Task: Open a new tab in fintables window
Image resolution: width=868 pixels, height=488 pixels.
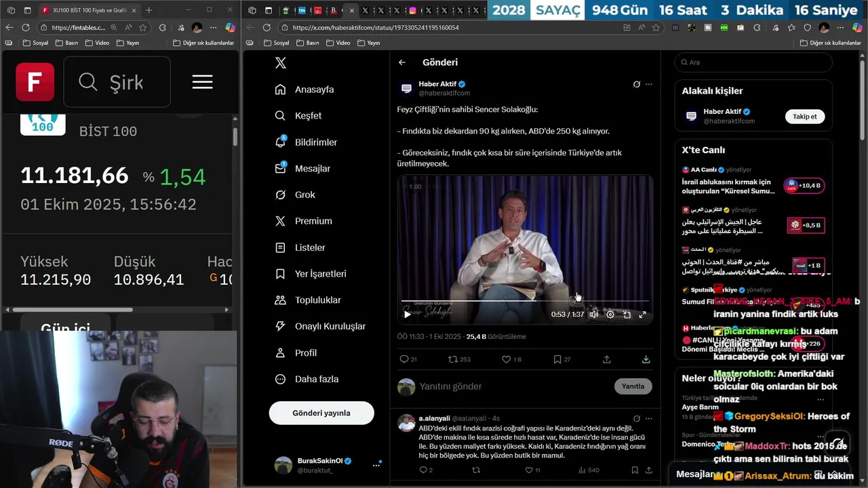Action: pos(149,10)
